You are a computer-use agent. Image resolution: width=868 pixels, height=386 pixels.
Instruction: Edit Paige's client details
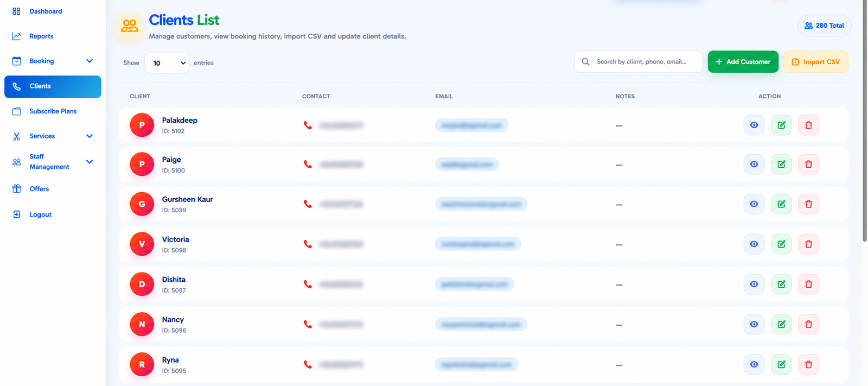(781, 164)
